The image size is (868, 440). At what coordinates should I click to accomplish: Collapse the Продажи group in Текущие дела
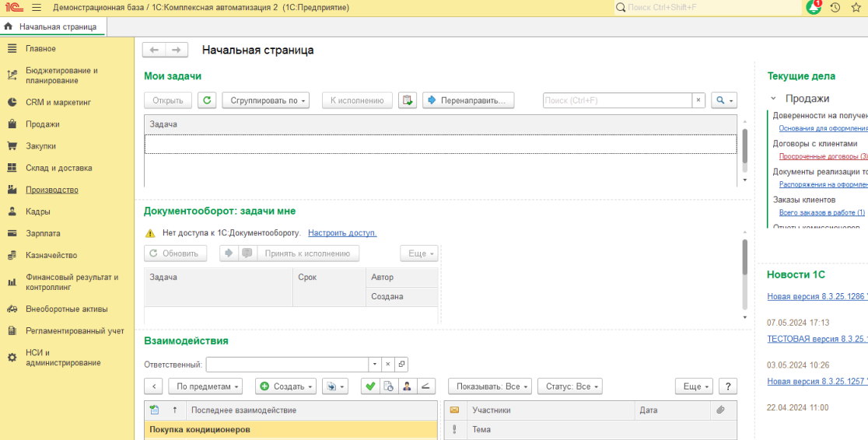tap(773, 99)
